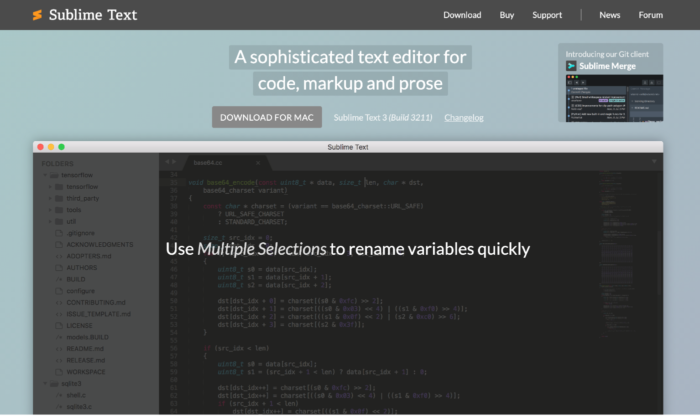The height and width of the screenshot is (420, 700).
Task: Click the sqlite3 folder icon
Action: click(x=54, y=383)
